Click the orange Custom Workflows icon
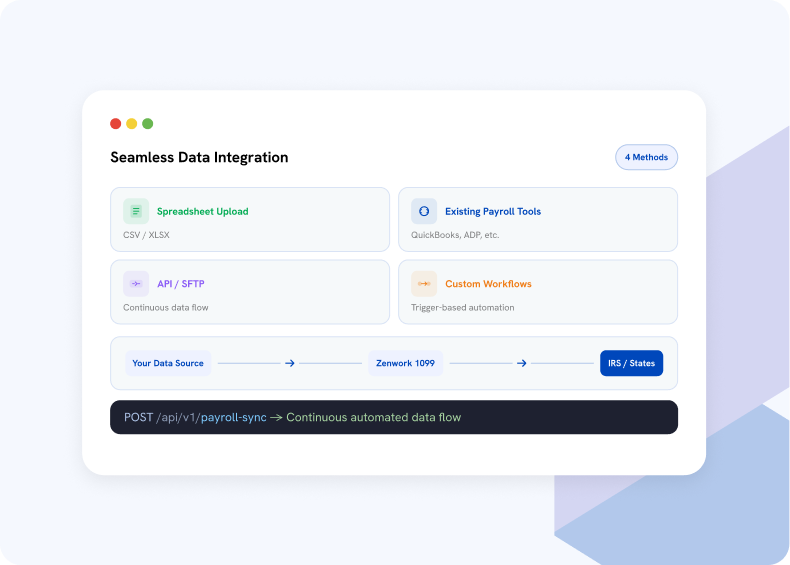This screenshot has height=565, width=790. click(x=424, y=284)
